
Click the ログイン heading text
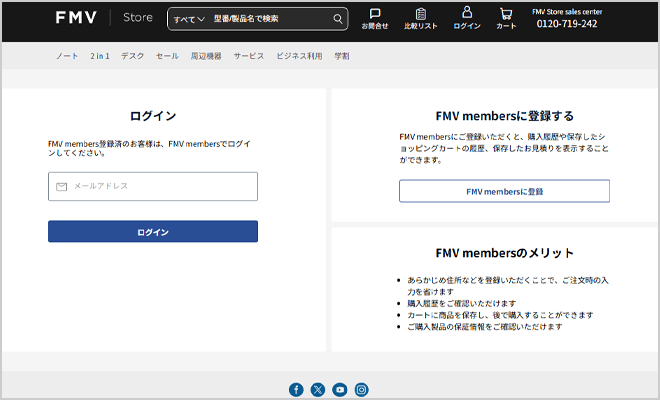tap(153, 116)
